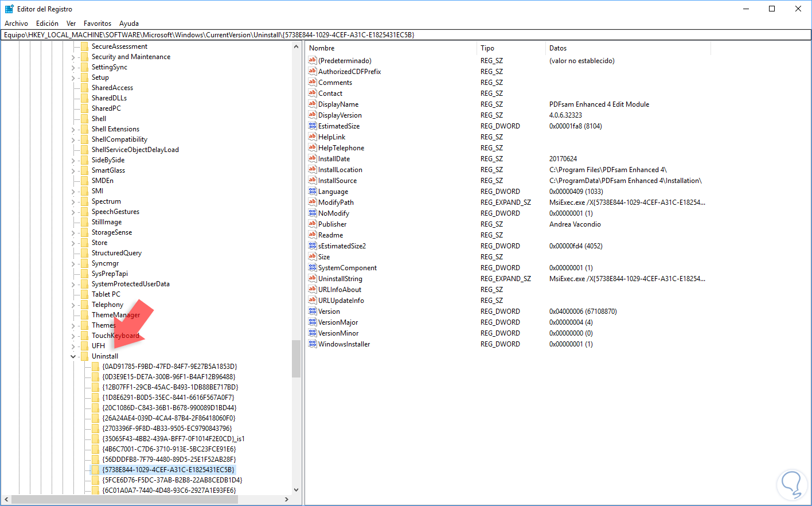Click the DisplayName string value icon
This screenshot has width=812, height=506.
point(313,104)
